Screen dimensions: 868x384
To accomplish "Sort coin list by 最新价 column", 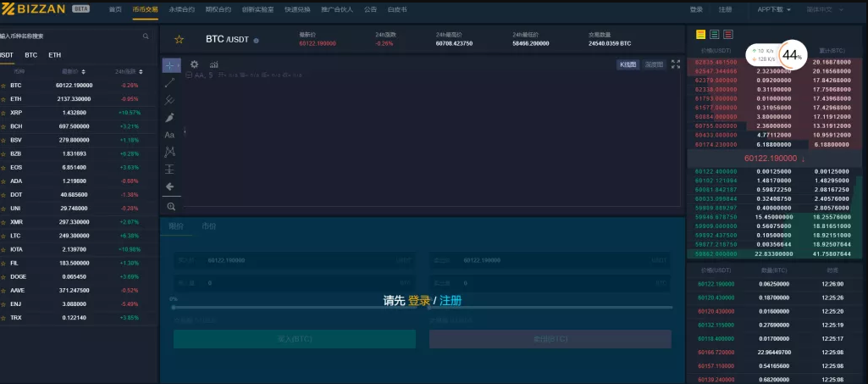I will [74, 71].
